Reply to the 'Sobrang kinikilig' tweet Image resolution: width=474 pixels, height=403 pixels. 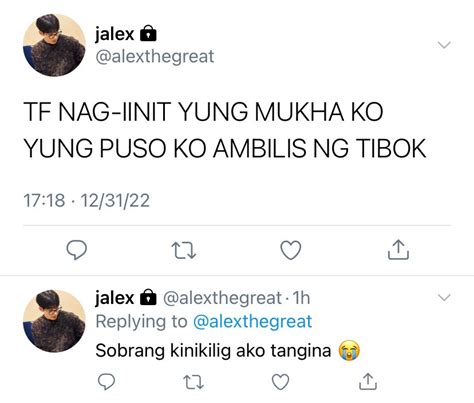pos(106,382)
